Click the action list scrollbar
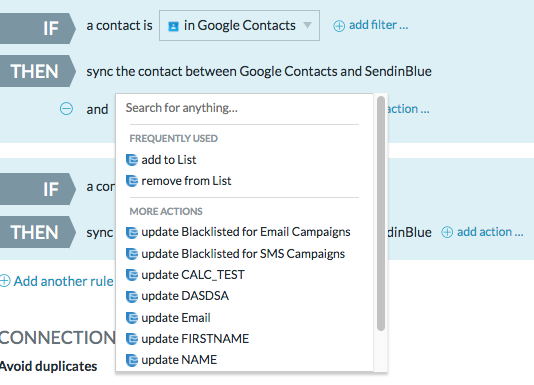 click(x=381, y=213)
